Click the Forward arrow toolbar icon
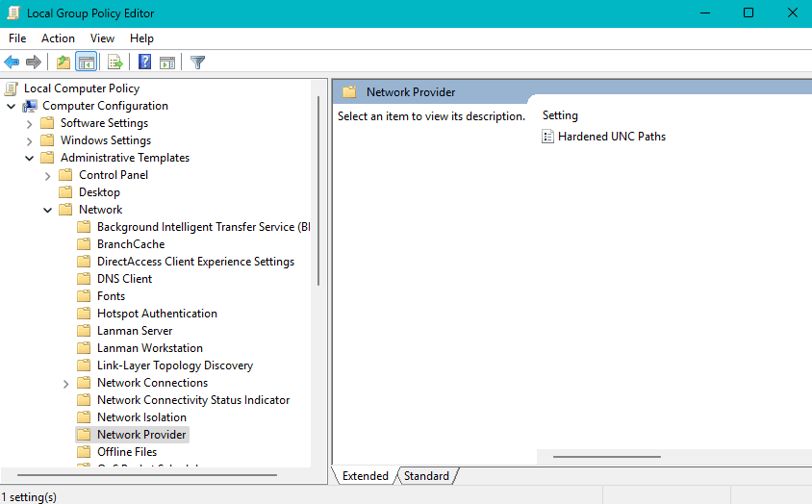 [34, 63]
